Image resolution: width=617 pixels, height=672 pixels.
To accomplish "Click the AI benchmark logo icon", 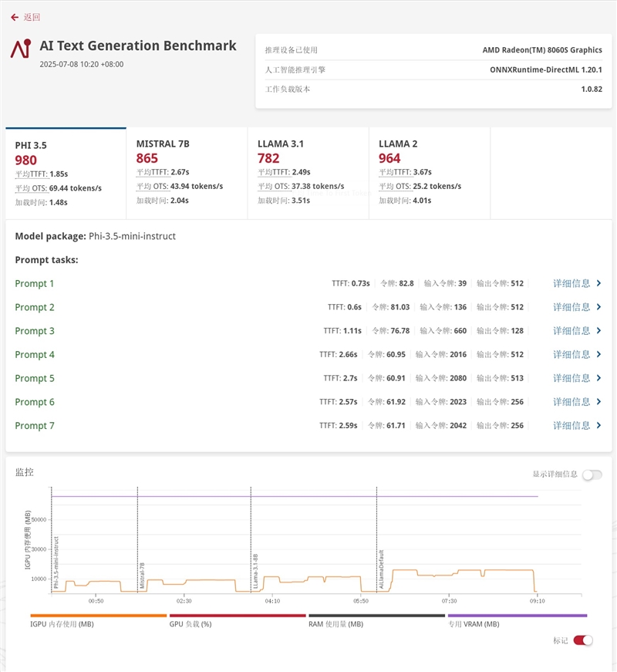I will [21, 49].
